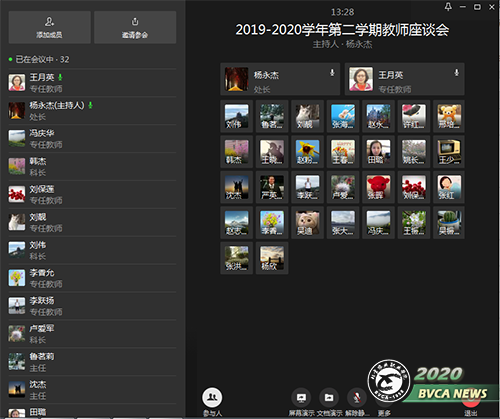Select 冯庆华 entry in member list
500x419 pixels.
coord(92,139)
